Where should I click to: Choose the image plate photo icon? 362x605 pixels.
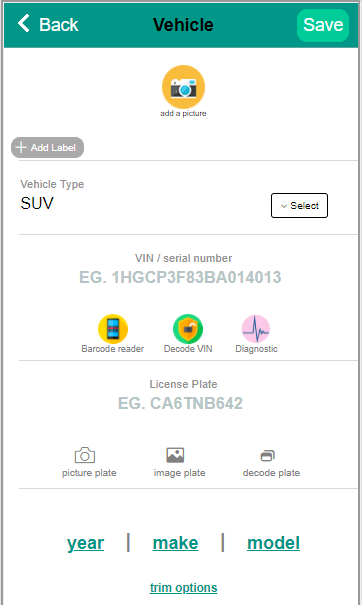175,455
